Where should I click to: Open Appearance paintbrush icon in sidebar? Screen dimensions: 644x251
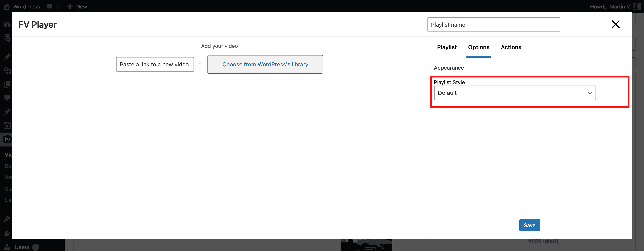(x=7, y=219)
